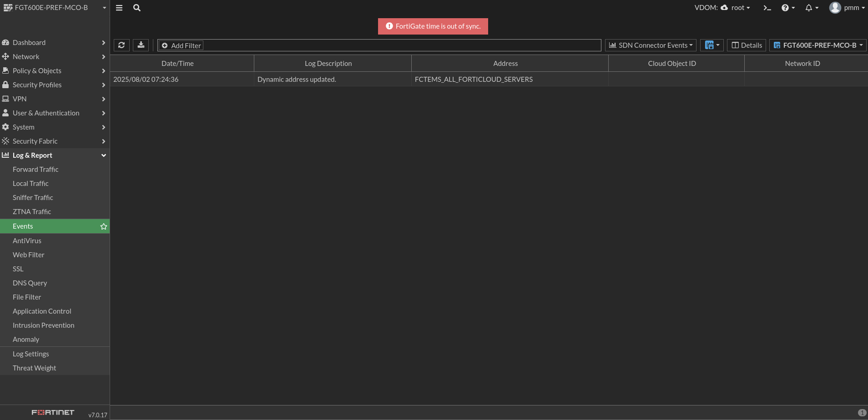Screen dimensions: 868x420
Task: Click the Network icon in sidebar
Action: click(5, 56)
